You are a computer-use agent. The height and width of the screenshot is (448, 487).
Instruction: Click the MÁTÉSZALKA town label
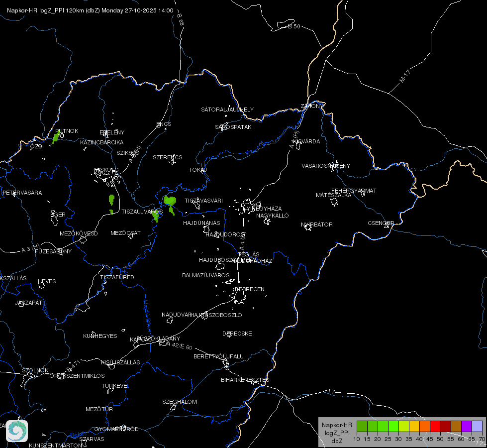tap(334, 195)
